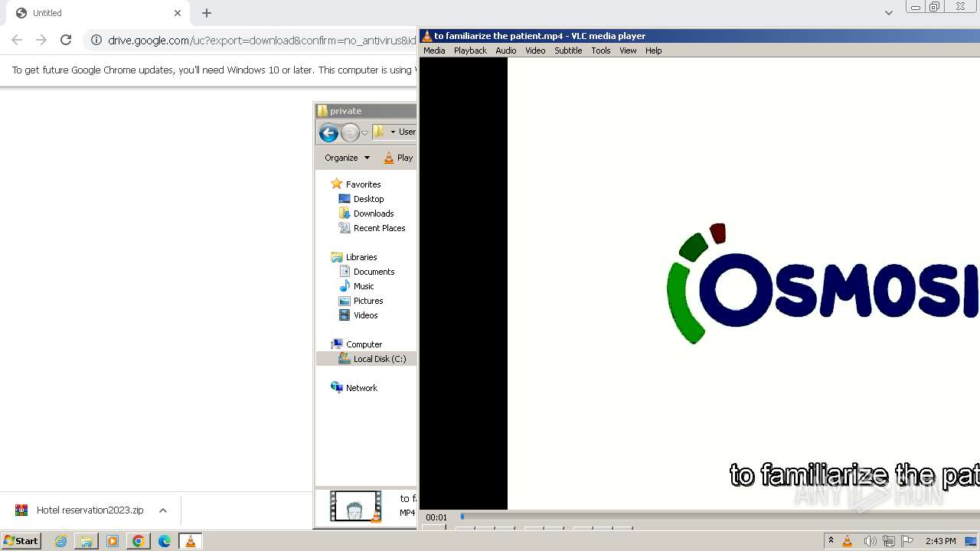
Task: Open Microsoft Edge from taskbar
Action: coord(165,541)
